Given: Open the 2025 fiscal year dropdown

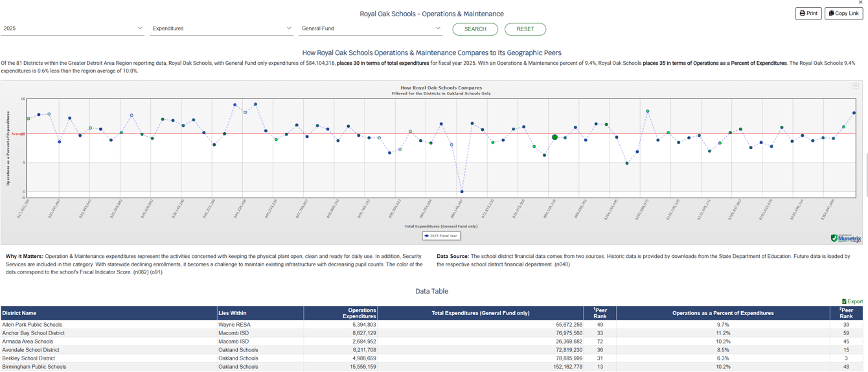Looking at the screenshot, I should click(x=72, y=29).
